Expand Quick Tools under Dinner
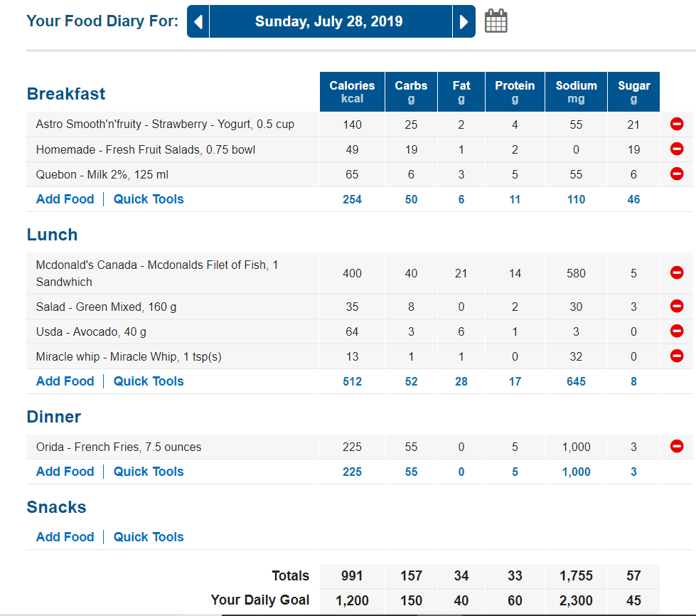Image resolution: width=696 pixels, height=616 pixels. pos(149,472)
